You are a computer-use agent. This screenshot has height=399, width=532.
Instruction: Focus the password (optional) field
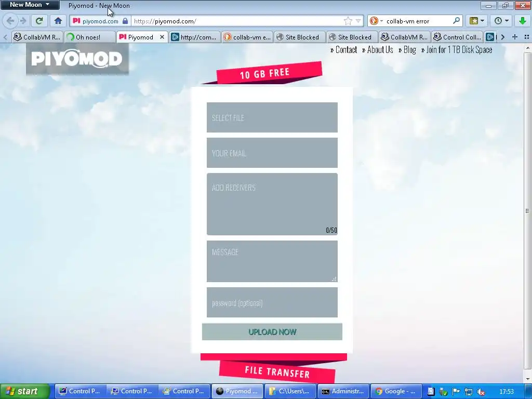(x=272, y=302)
